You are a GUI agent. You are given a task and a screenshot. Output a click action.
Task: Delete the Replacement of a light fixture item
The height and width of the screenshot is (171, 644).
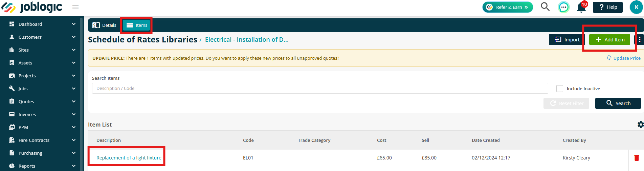point(637,158)
